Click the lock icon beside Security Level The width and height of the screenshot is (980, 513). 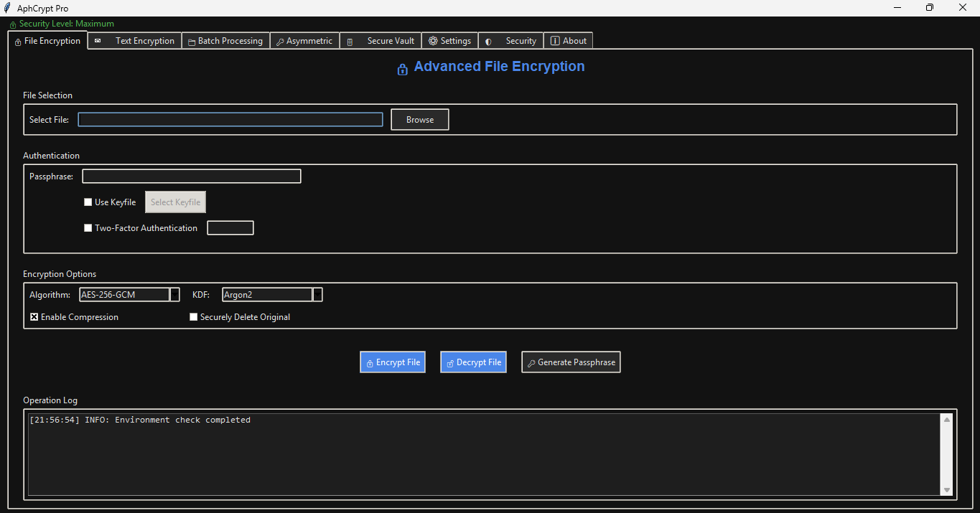coord(13,25)
